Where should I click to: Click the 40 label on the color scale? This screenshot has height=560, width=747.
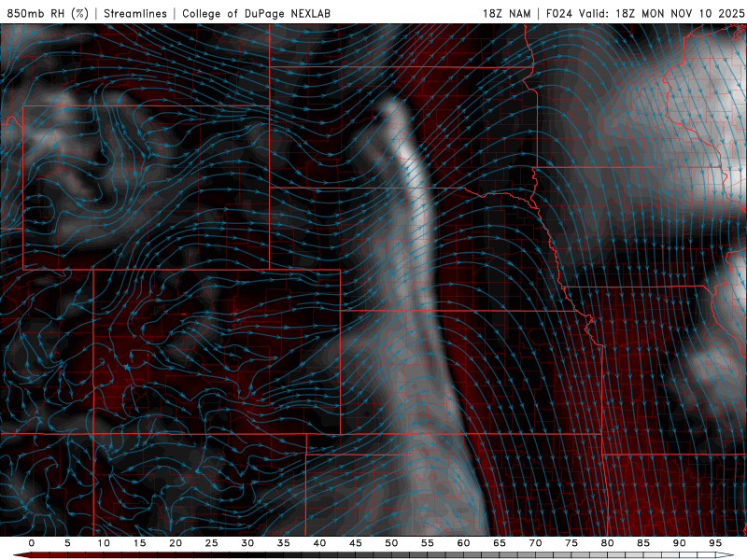[319, 543]
